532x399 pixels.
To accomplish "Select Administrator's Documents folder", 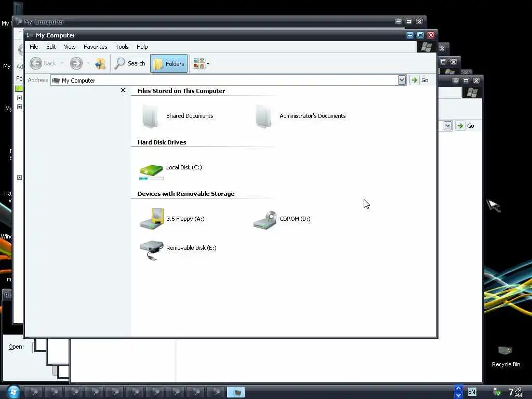I will tap(300, 116).
